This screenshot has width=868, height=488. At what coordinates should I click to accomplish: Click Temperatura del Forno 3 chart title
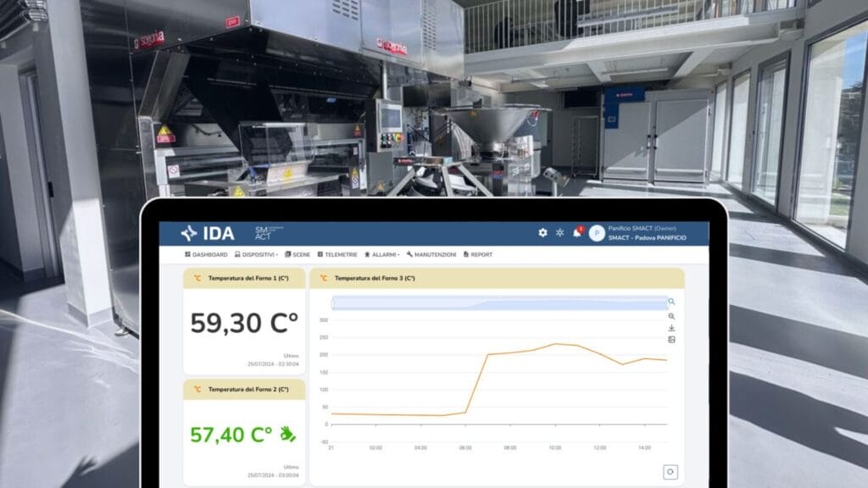tap(375, 278)
